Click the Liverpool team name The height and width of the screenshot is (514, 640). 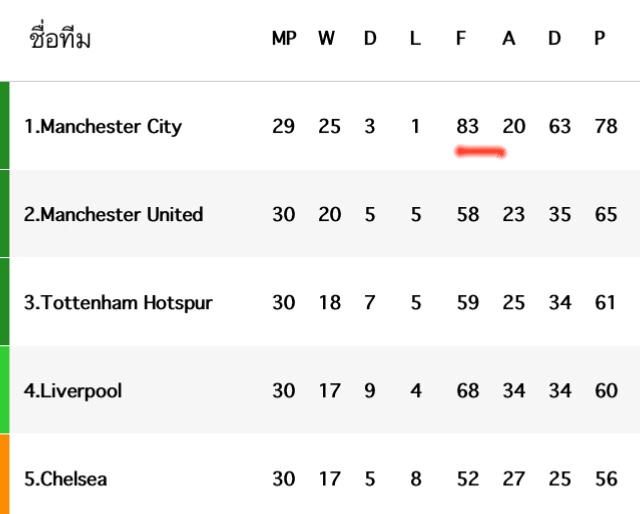(73, 391)
